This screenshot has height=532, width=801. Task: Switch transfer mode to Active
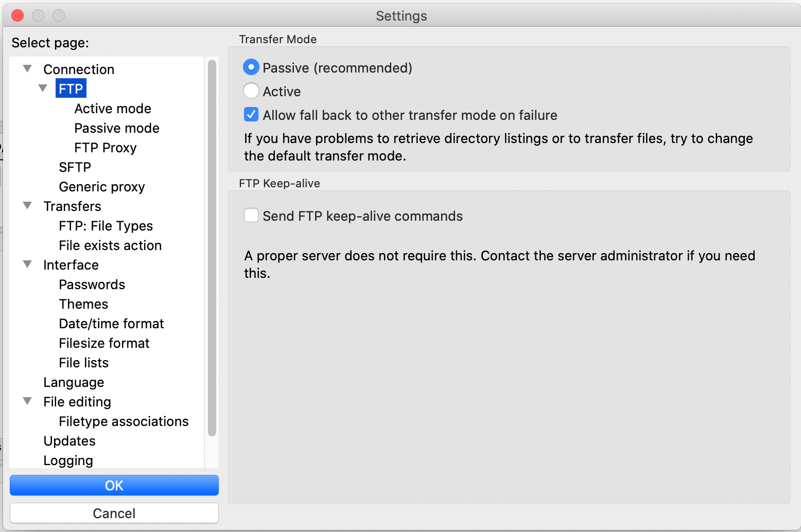[x=251, y=91]
